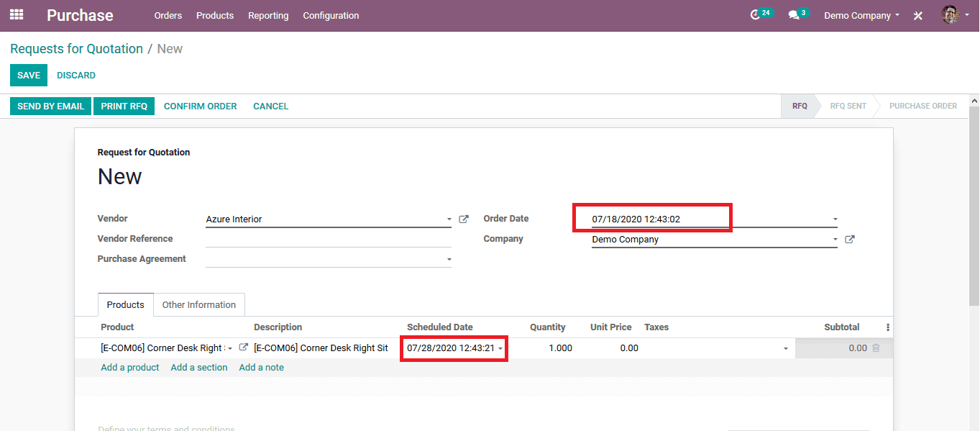Screen dimensions: 980x431
Task: Click the Purchase app title
Action: pyautogui.click(x=80, y=15)
